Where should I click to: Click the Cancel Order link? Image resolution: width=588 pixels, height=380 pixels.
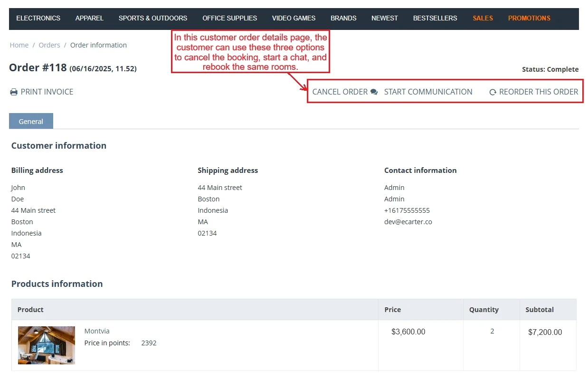340,92
